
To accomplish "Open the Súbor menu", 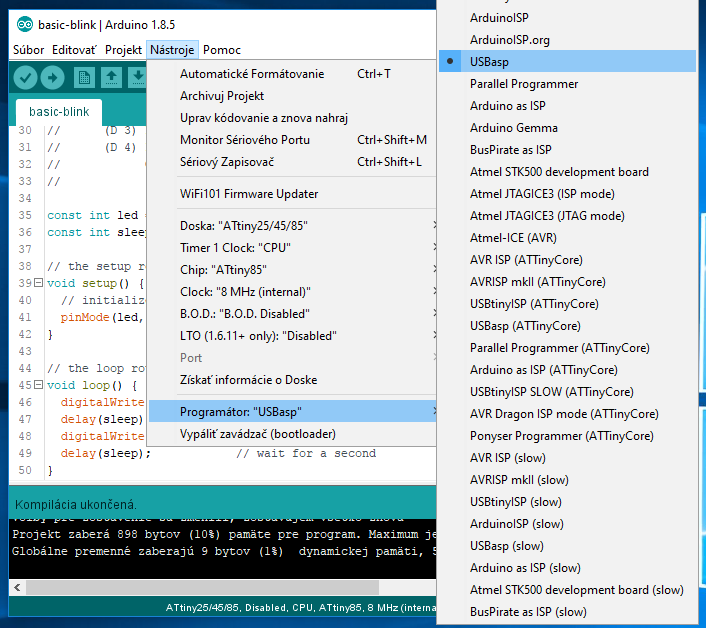I will 28,50.
